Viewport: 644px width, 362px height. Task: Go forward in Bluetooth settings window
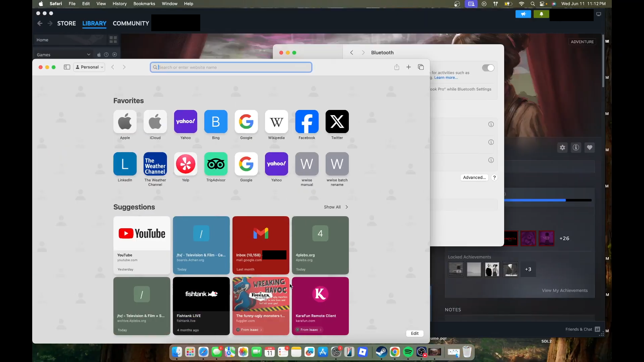[363, 53]
